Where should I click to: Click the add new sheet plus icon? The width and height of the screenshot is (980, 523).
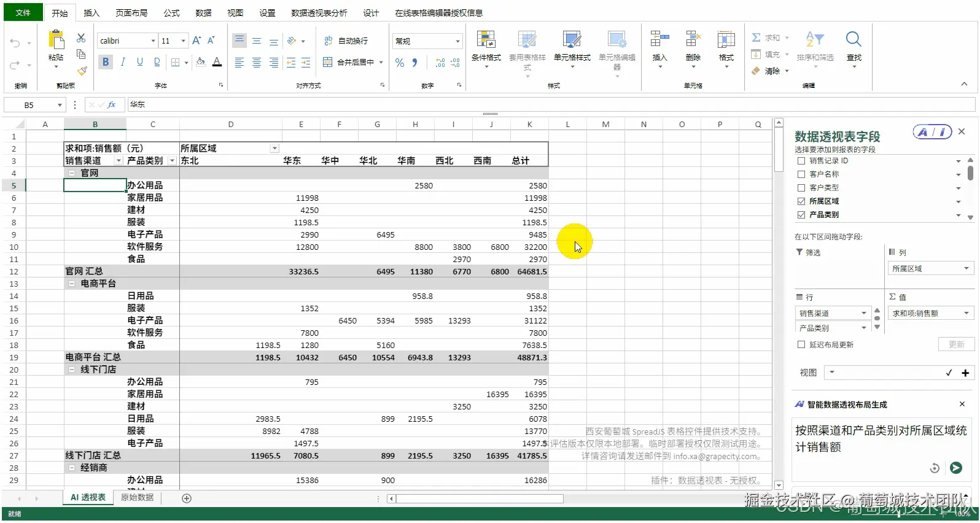click(x=187, y=498)
